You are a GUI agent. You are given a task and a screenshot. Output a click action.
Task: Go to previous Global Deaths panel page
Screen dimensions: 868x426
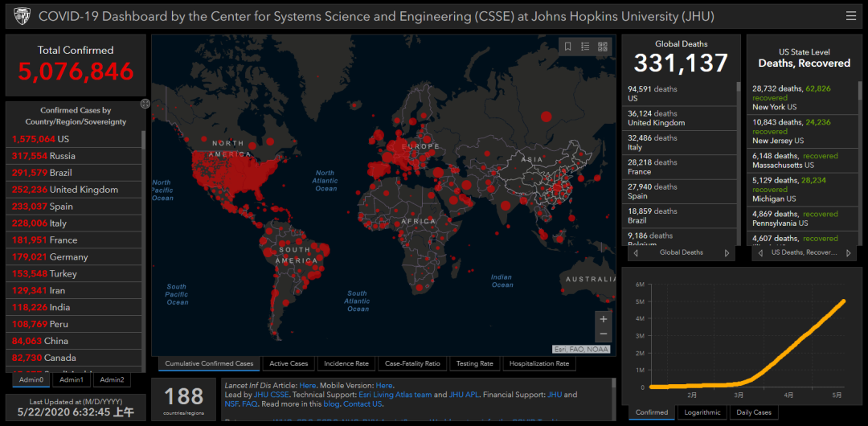click(636, 252)
